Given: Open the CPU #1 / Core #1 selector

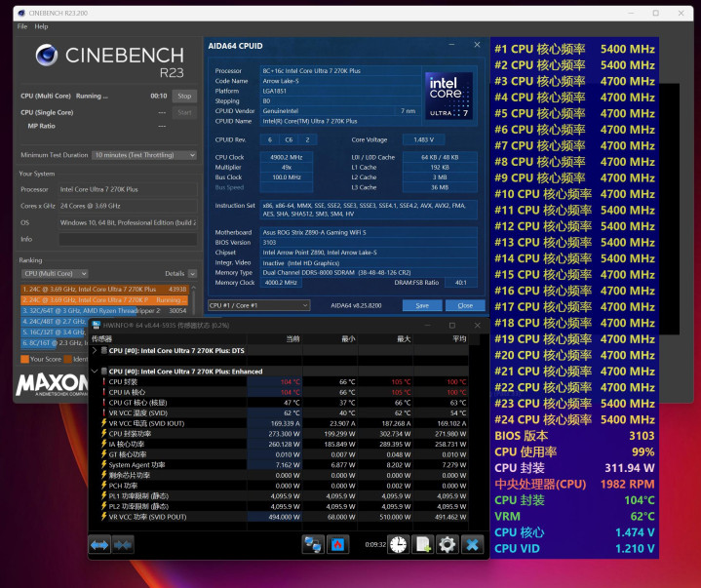Looking at the screenshot, I should point(258,305).
